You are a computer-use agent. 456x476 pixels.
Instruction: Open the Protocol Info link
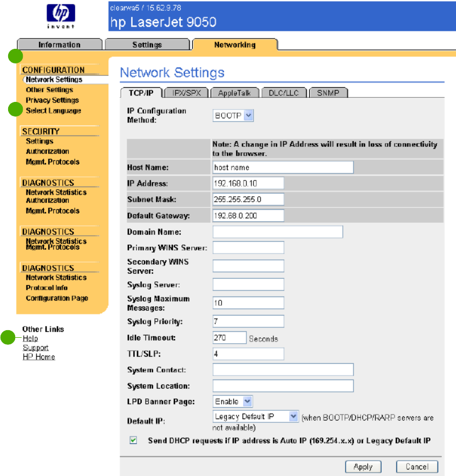[x=47, y=287]
